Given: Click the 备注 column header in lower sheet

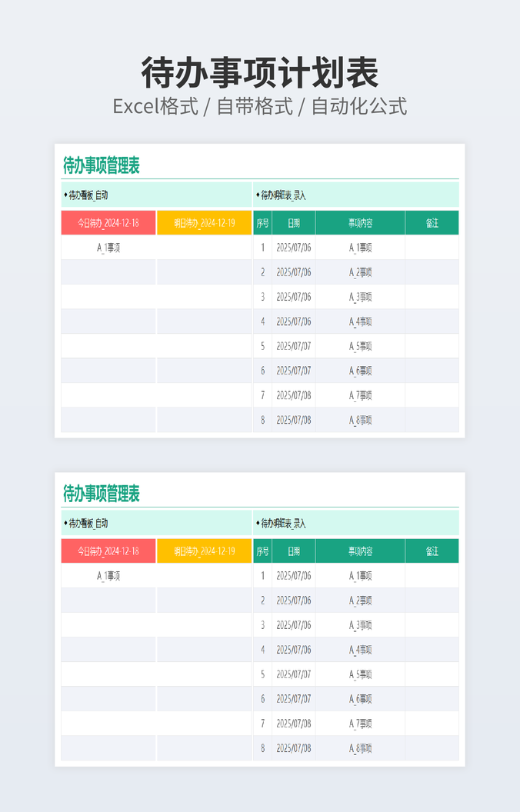Looking at the screenshot, I should point(432,551).
